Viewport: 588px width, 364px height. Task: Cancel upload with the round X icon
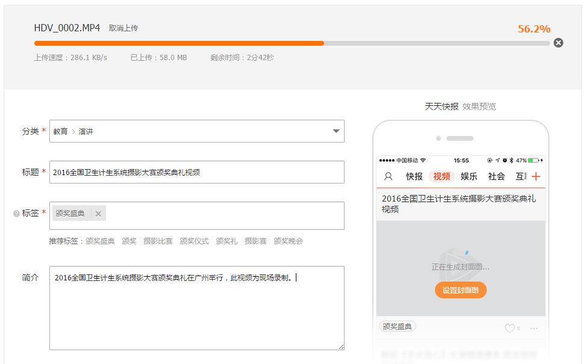[x=558, y=43]
